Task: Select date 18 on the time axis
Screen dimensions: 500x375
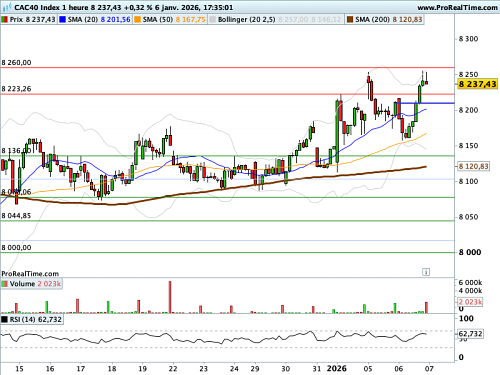Action: click(x=112, y=369)
